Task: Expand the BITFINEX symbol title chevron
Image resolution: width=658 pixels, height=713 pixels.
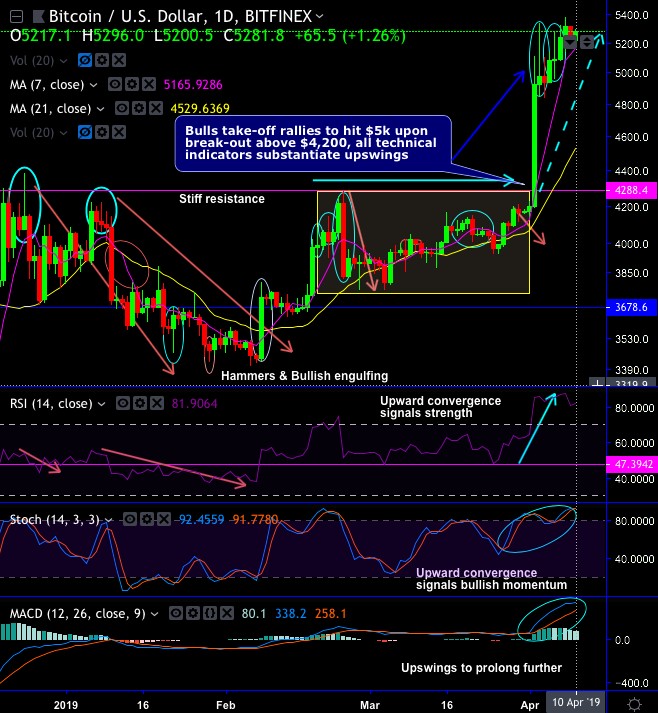Action: (320, 16)
